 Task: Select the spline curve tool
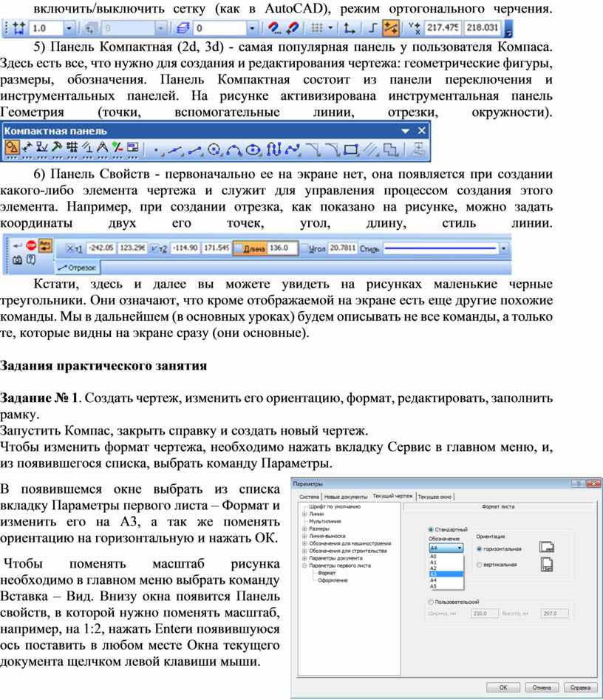(293, 150)
